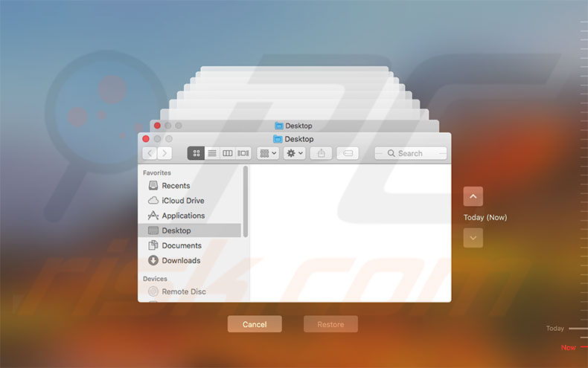Click the Documents sidebar icon
The image size is (588, 368).
153,245
